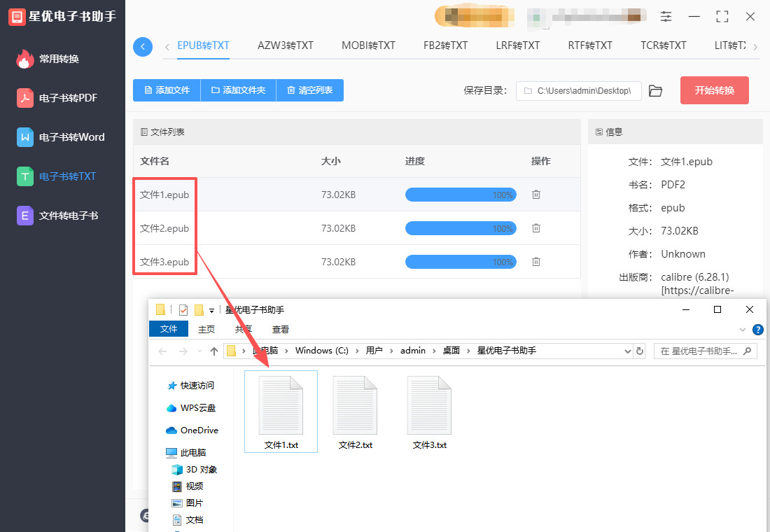Delete 文件1.epub using its trash icon
Viewport: 770px width, 532px height.
pos(536,195)
